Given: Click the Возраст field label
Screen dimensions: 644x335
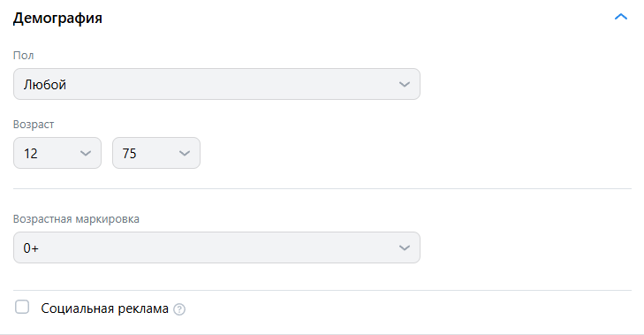Looking at the screenshot, I should coord(34,125).
